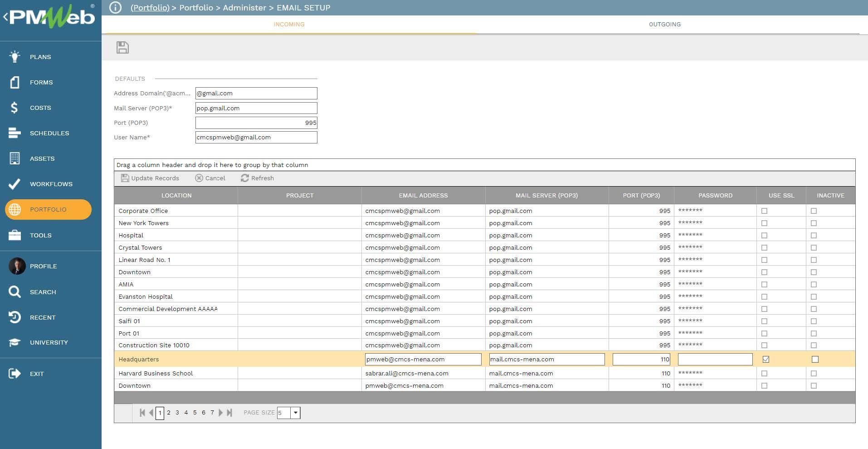Refresh the email records grid
868x449 pixels.
257,178
